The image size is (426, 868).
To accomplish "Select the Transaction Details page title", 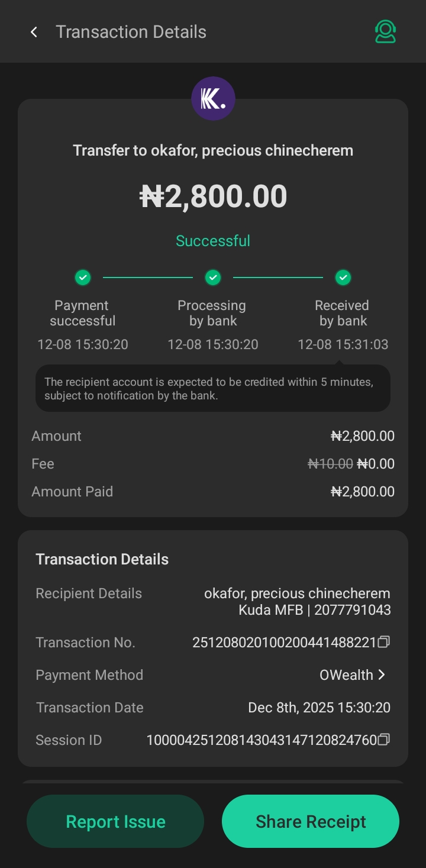I will click(131, 32).
